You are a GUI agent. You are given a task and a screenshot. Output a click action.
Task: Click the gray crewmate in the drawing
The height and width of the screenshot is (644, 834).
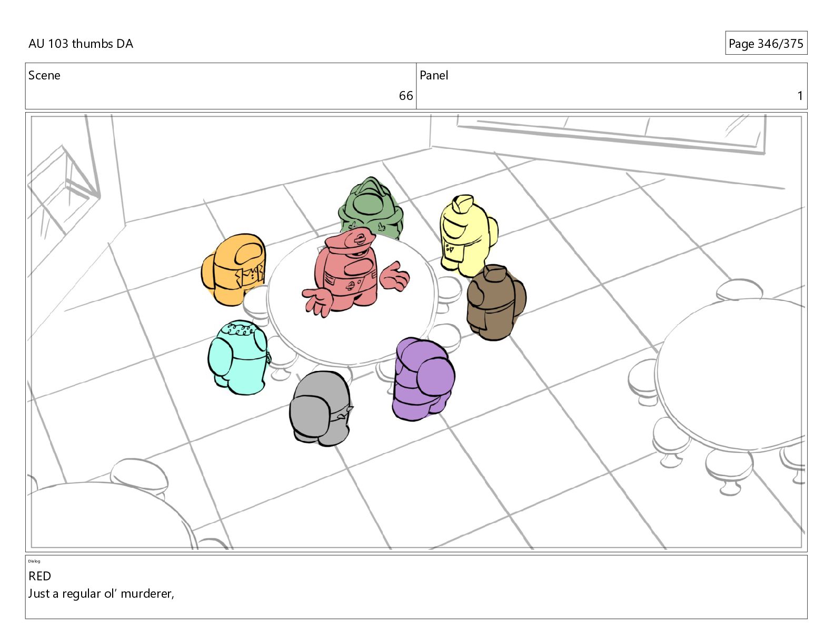(x=320, y=408)
